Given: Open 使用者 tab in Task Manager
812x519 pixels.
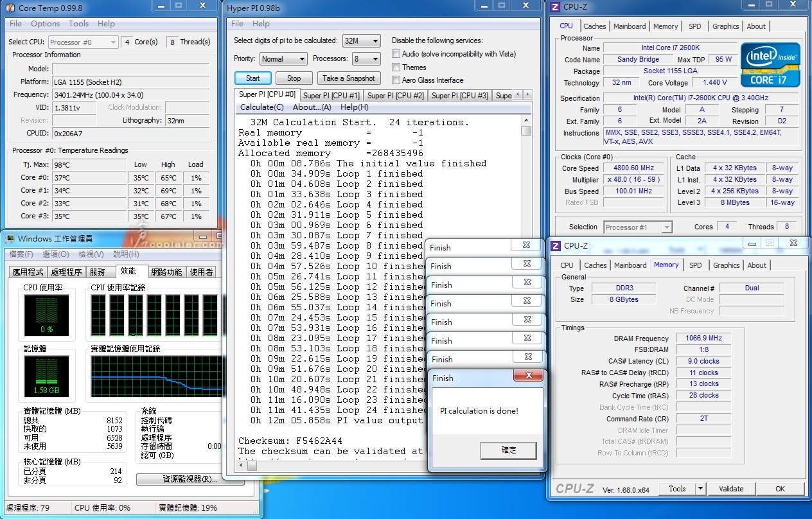Looking at the screenshot, I should [202, 272].
